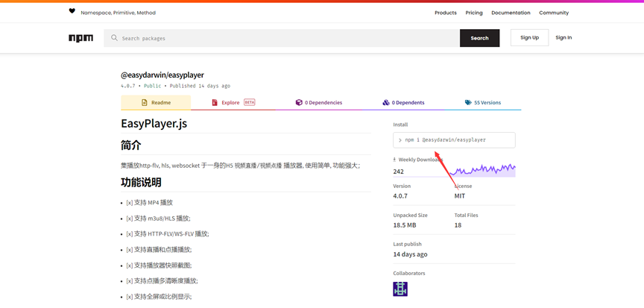644x308 pixels.
Task: Click the 'Published 14 days ago' text
Action: 200,87
